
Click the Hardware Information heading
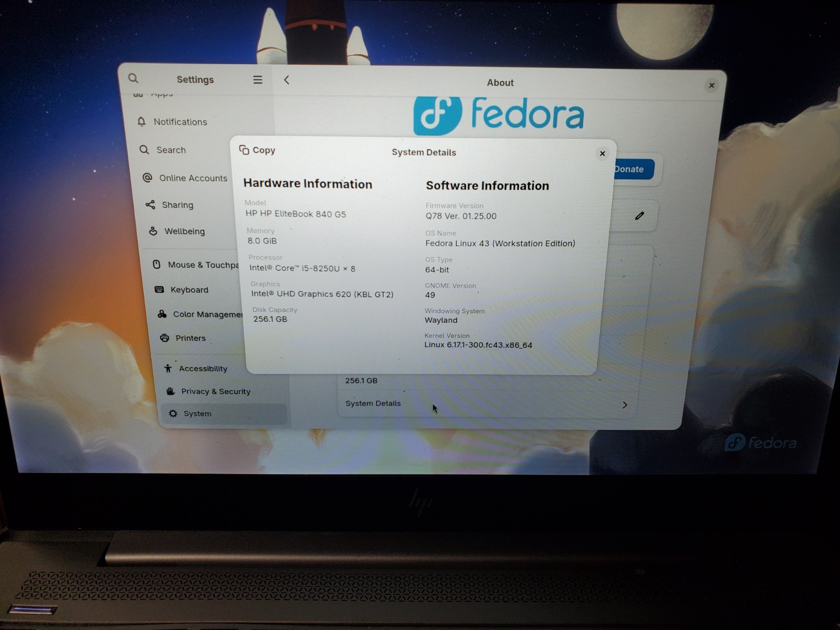pyautogui.click(x=308, y=184)
